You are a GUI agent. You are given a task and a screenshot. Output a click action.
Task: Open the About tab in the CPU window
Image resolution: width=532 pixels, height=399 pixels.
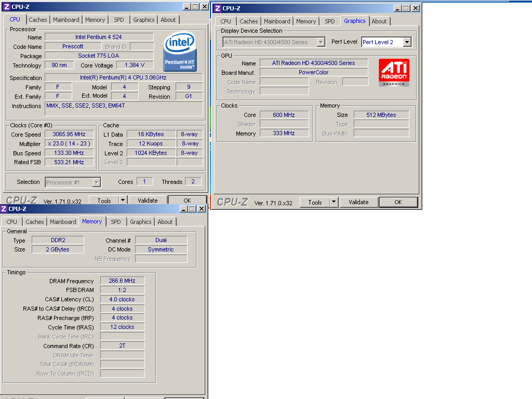[x=168, y=20]
